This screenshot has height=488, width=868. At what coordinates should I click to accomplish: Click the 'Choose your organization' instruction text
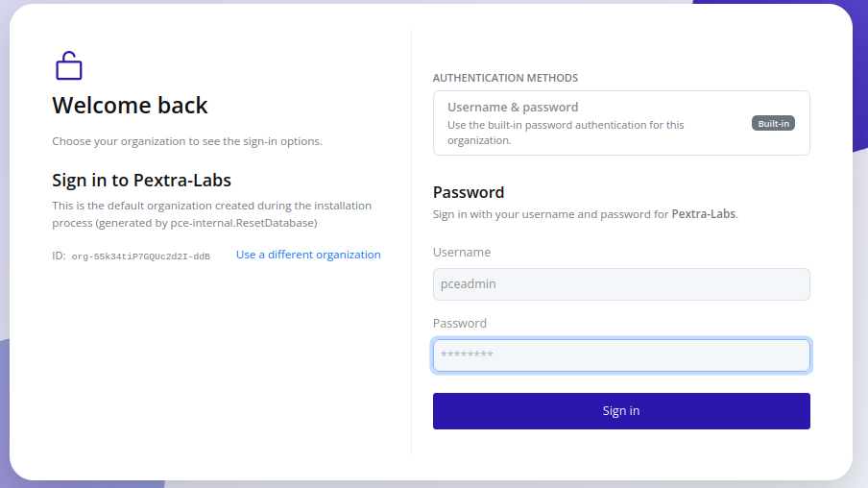pyautogui.click(x=187, y=141)
